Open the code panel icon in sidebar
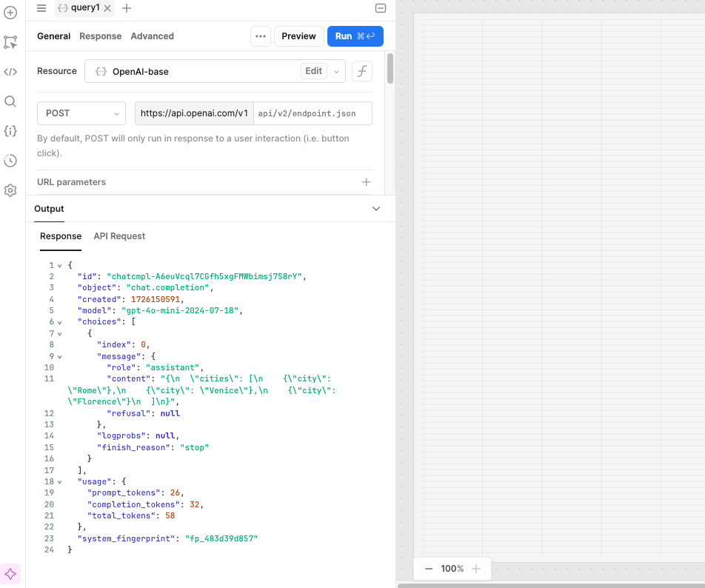 click(x=10, y=72)
